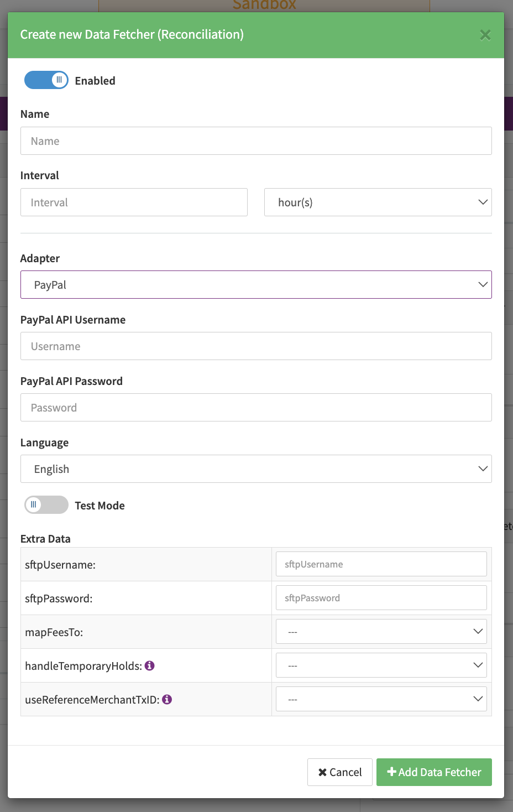
Task: Expand the Adapter dropdown showing PayPal
Action: coord(256,285)
